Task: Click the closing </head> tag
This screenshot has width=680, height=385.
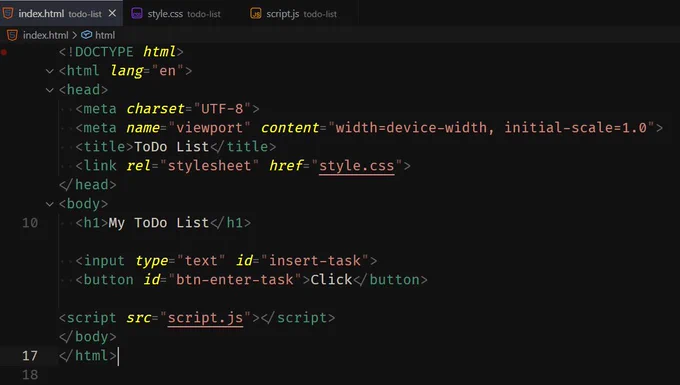Action: (x=88, y=185)
